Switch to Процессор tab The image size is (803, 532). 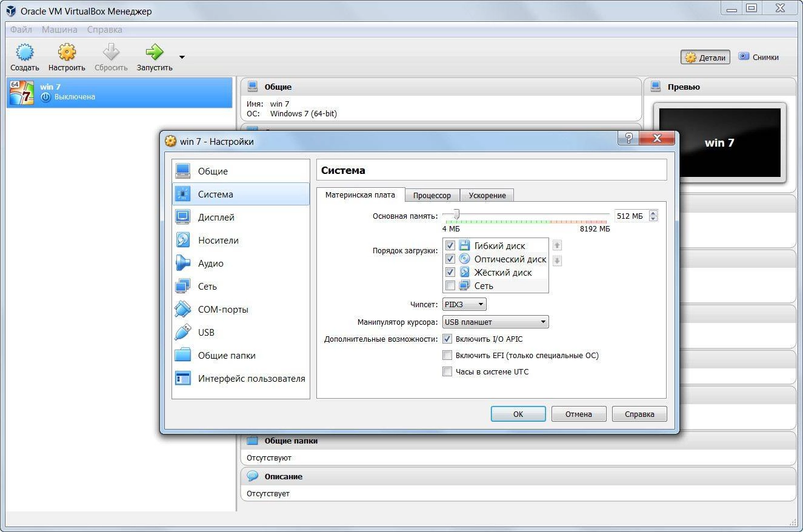[x=432, y=195]
